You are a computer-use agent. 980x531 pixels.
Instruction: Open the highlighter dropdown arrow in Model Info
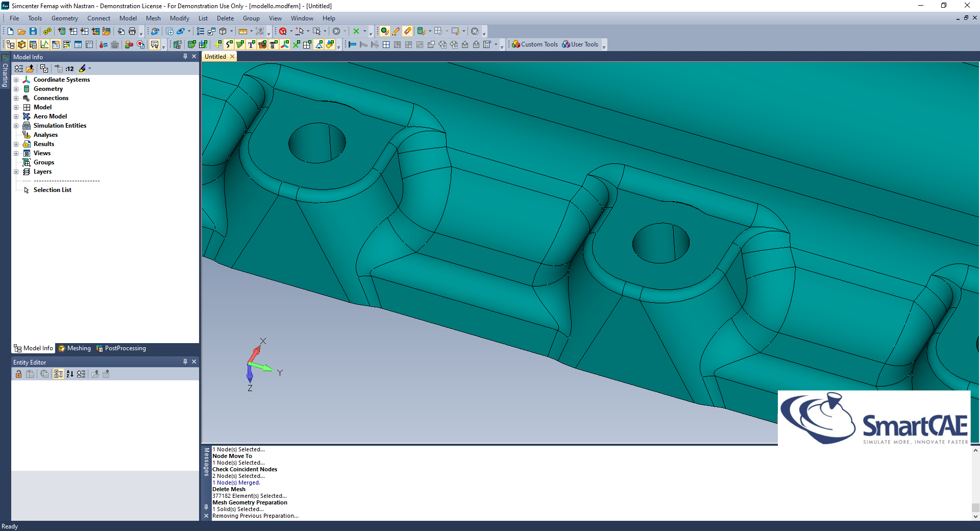click(x=90, y=68)
